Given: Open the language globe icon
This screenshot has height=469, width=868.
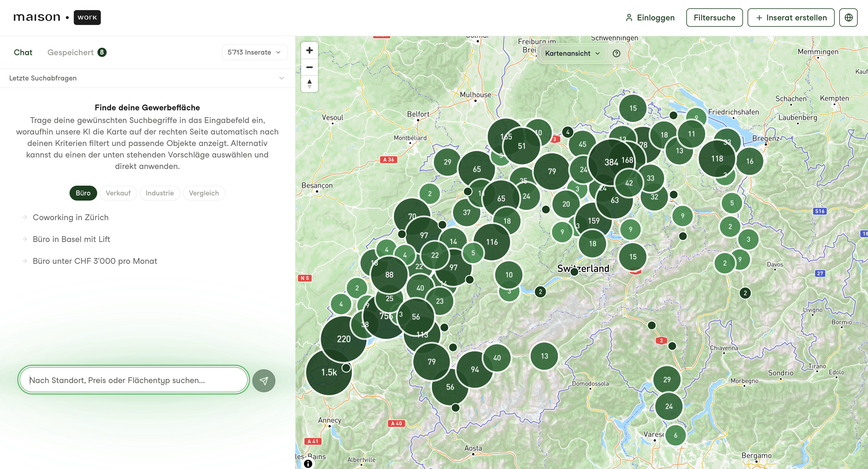Looking at the screenshot, I should point(848,18).
